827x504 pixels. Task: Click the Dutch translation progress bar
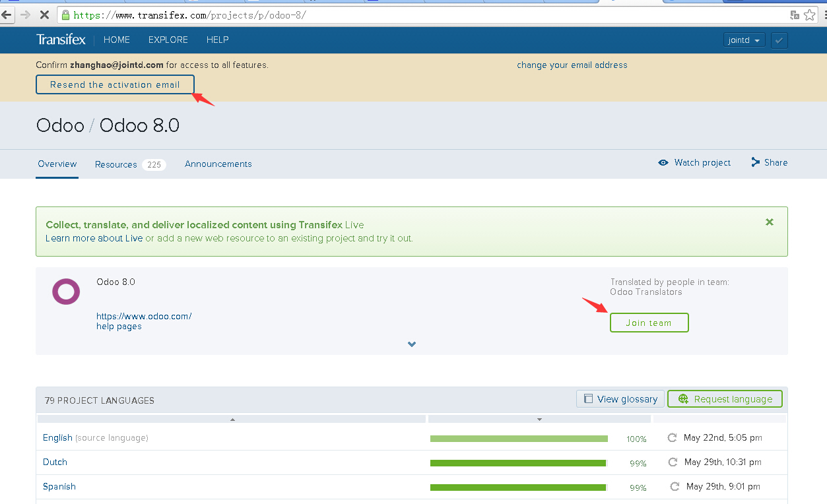coord(518,463)
